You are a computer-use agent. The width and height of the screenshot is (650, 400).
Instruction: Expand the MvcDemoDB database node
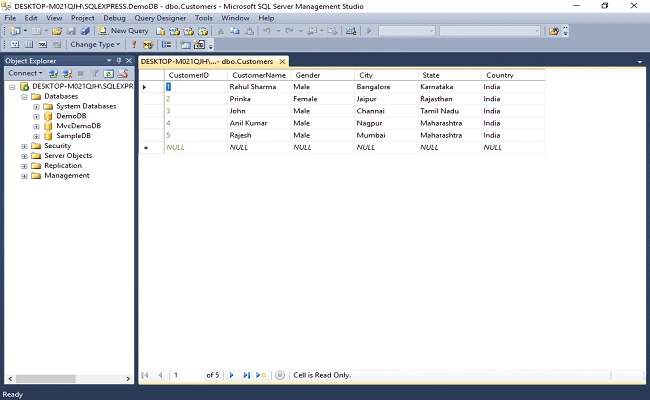[36, 126]
